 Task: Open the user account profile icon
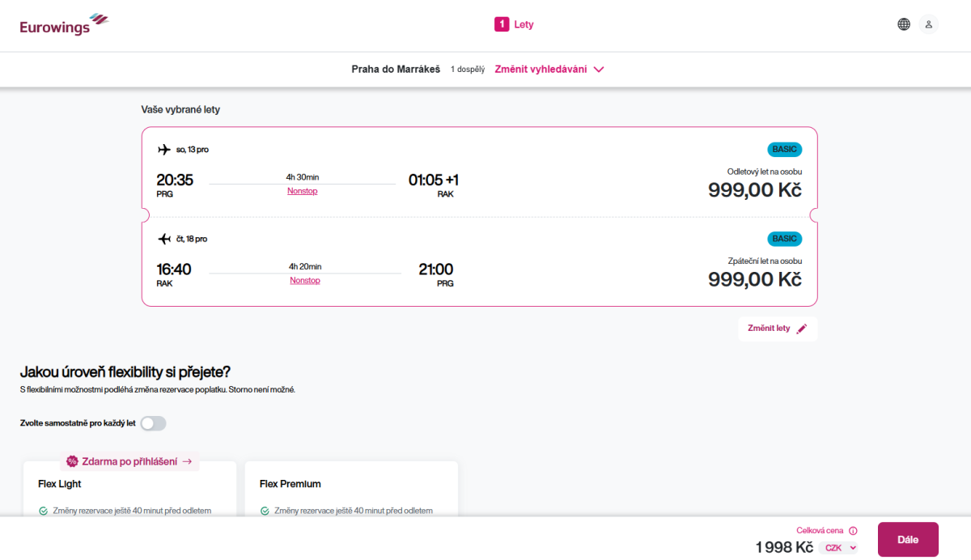tap(929, 24)
